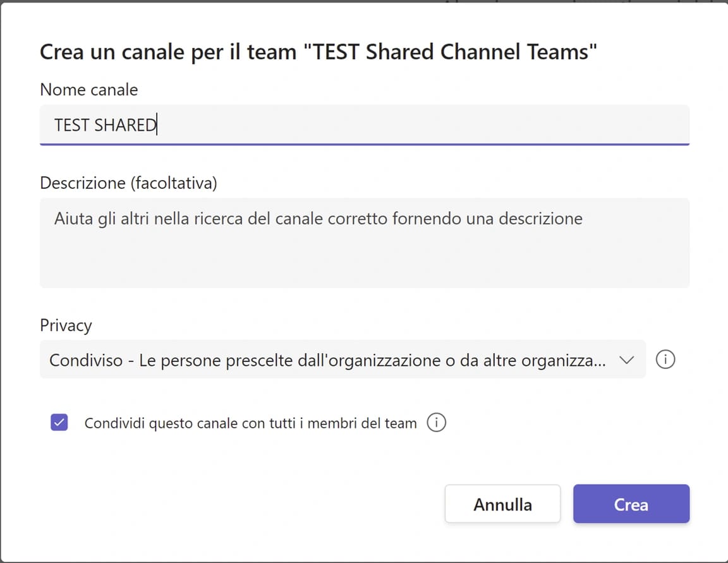Click the 'Condividi questo canale' checkbox label
728x563 pixels.
[x=250, y=423]
